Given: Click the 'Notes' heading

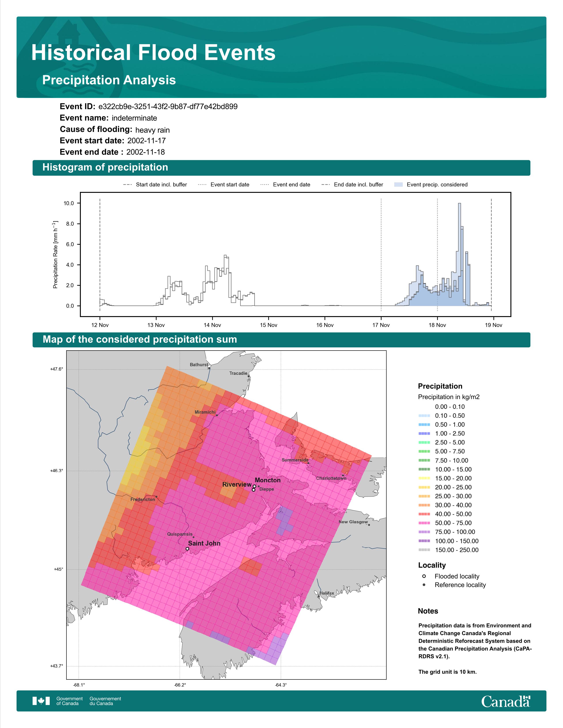Looking at the screenshot, I should pos(428,611).
